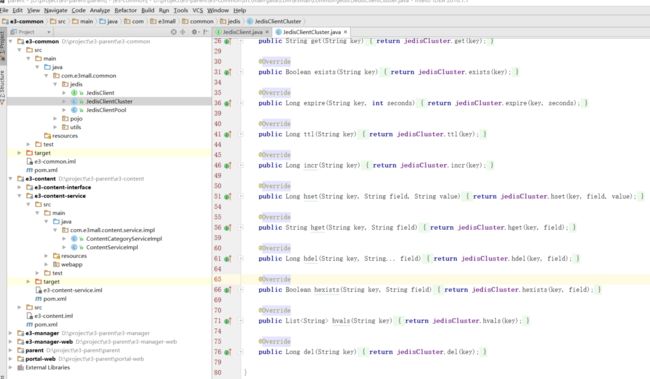Expand the e3-content-interface module arrow

click(x=19, y=187)
